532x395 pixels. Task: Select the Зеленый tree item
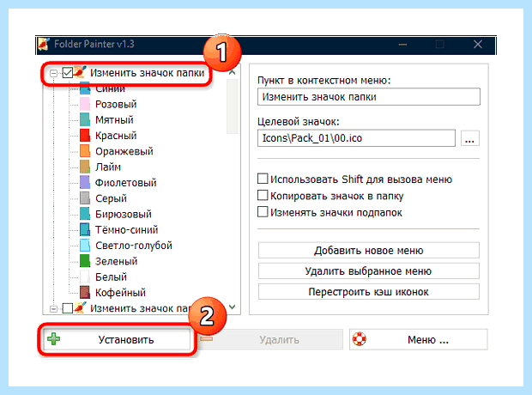coord(117,261)
